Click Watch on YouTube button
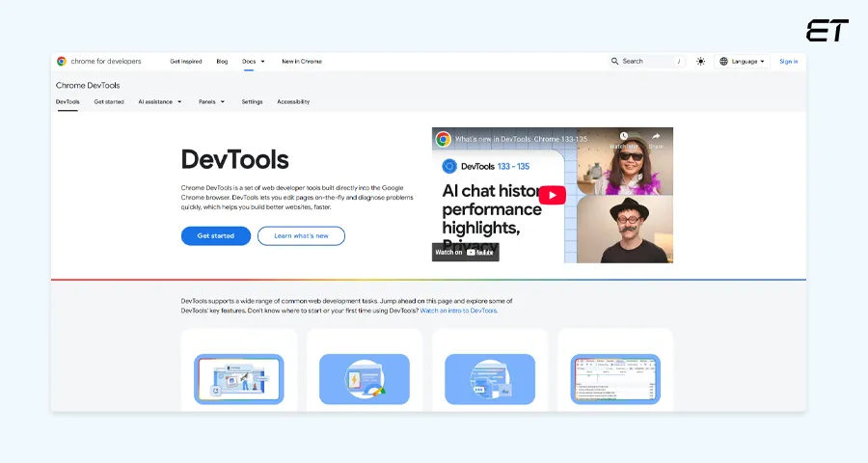The height and width of the screenshot is (463, 868). tap(465, 252)
